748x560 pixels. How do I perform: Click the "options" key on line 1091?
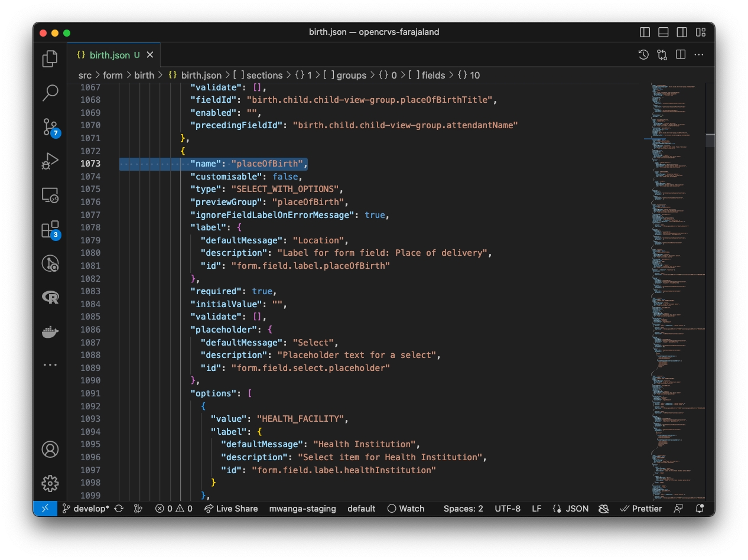(215, 393)
